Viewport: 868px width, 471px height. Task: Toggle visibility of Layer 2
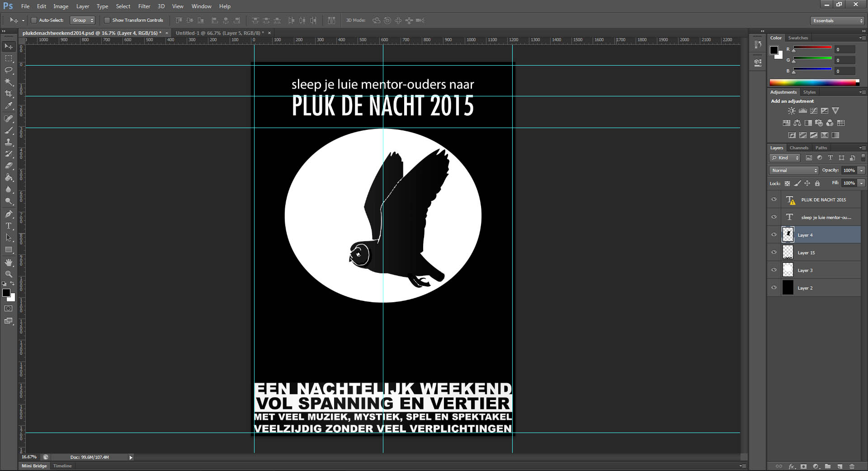pos(774,288)
